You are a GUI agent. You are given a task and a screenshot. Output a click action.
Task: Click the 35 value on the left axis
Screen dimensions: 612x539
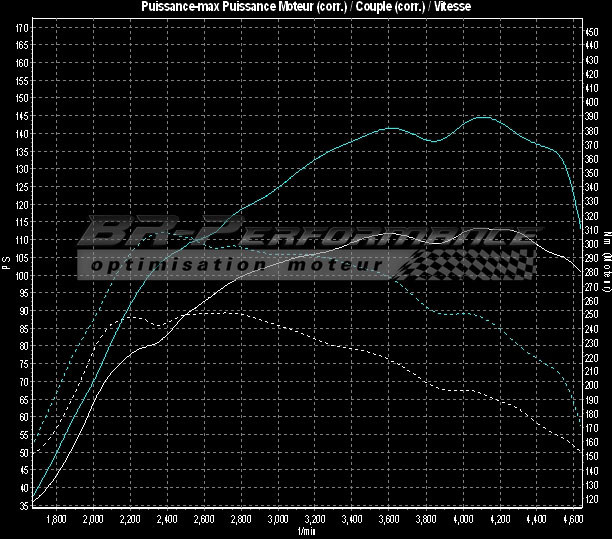22,506
